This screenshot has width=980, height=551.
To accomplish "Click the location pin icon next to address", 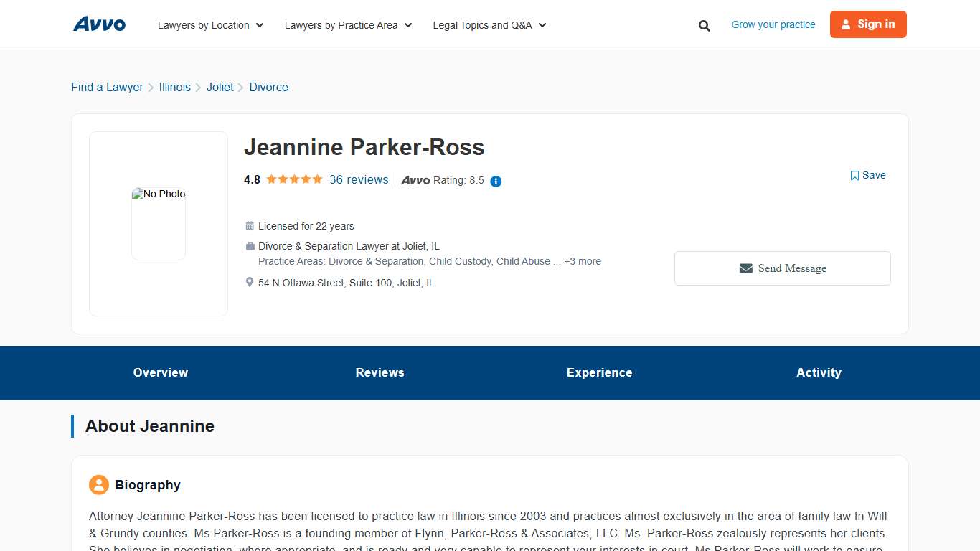I will coord(249,282).
